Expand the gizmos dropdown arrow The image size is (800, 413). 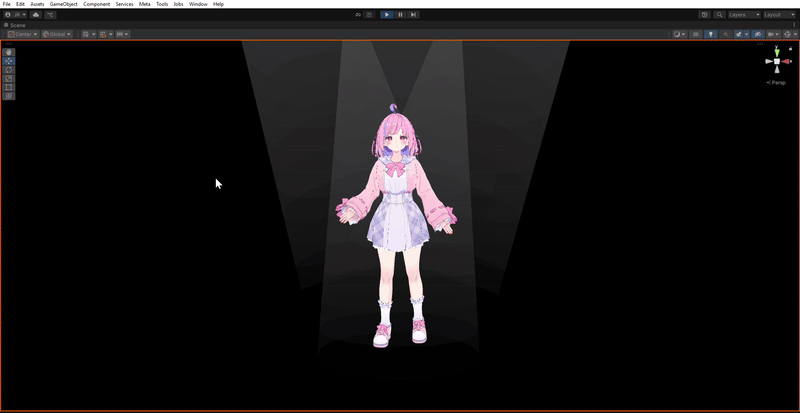click(x=795, y=34)
